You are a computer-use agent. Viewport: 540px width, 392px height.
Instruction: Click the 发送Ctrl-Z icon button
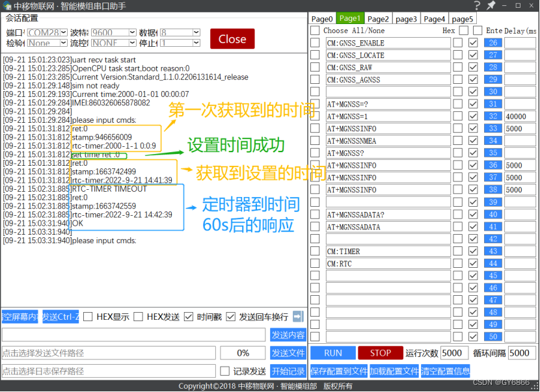tap(60, 317)
